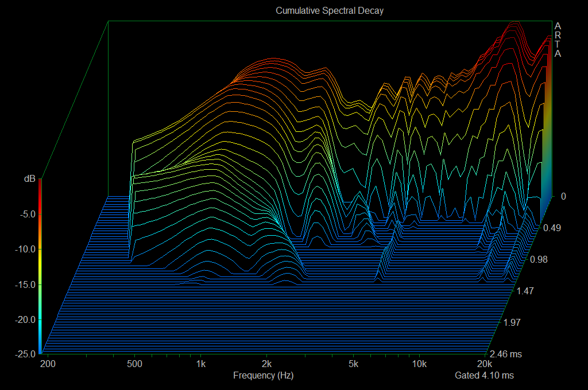Click the '-20.0' dB scale value

[25, 319]
